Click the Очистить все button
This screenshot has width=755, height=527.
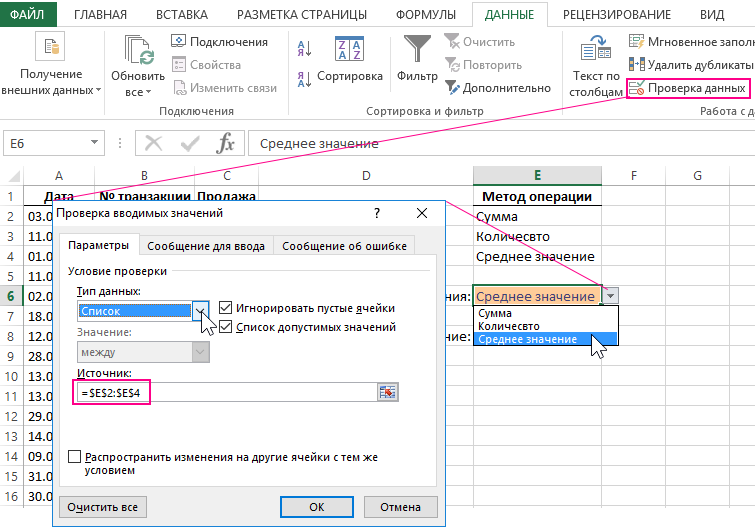click(x=103, y=507)
